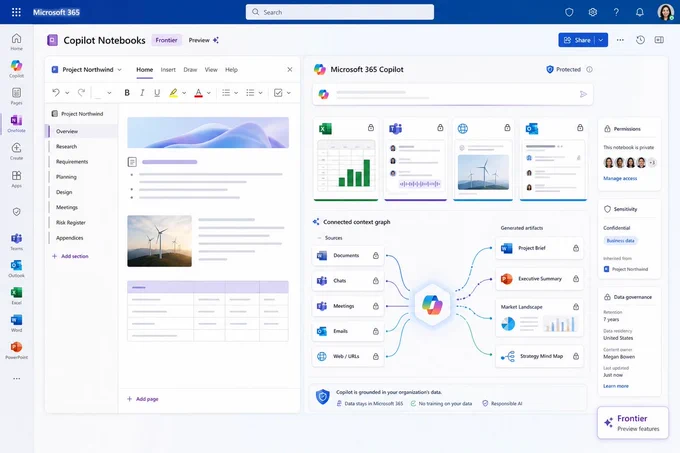The height and width of the screenshot is (453, 680).
Task: Switch to the Draw tab
Action: (190, 69)
